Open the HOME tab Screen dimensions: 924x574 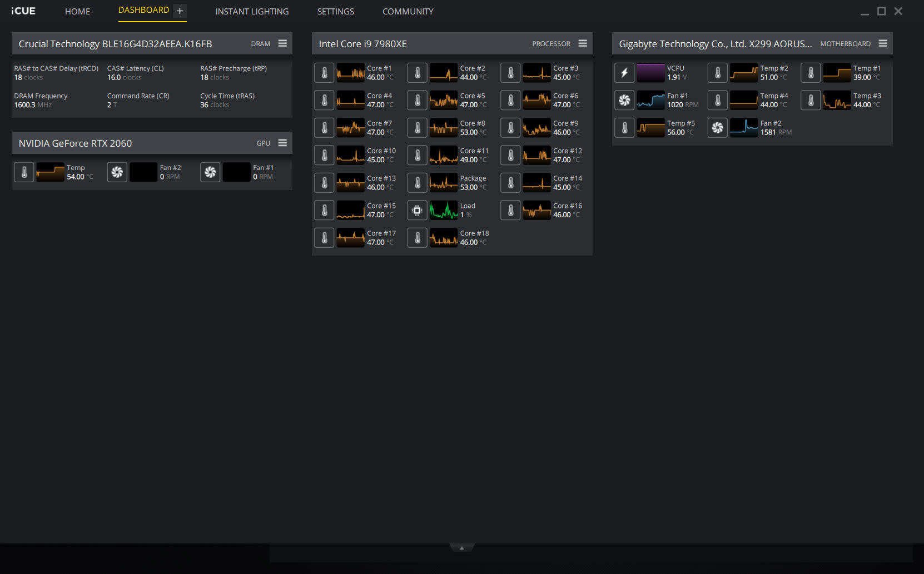coord(77,11)
